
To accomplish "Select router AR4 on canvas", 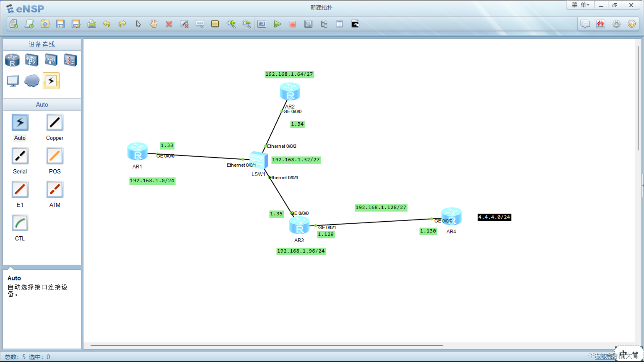I will click(451, 216).
